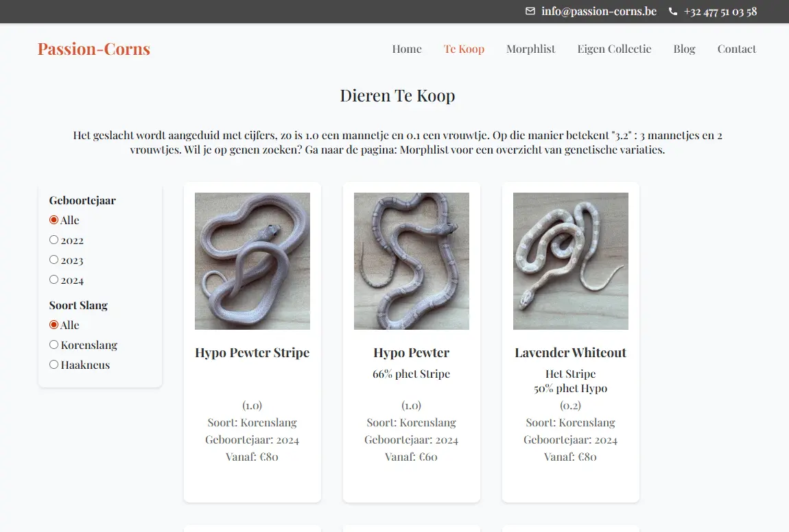Email info@passion-corns.be address link

pyautogui.click(x=598, y=12)
